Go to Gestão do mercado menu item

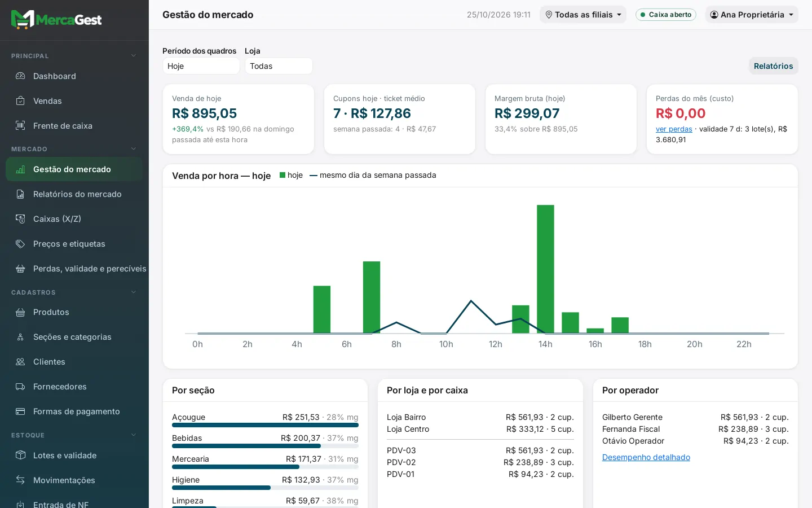74,169
